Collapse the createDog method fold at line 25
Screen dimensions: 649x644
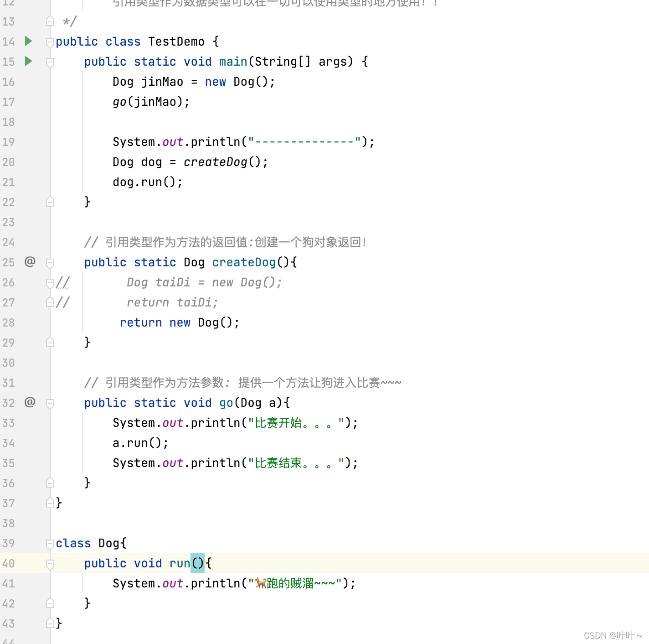pos(50,263)
